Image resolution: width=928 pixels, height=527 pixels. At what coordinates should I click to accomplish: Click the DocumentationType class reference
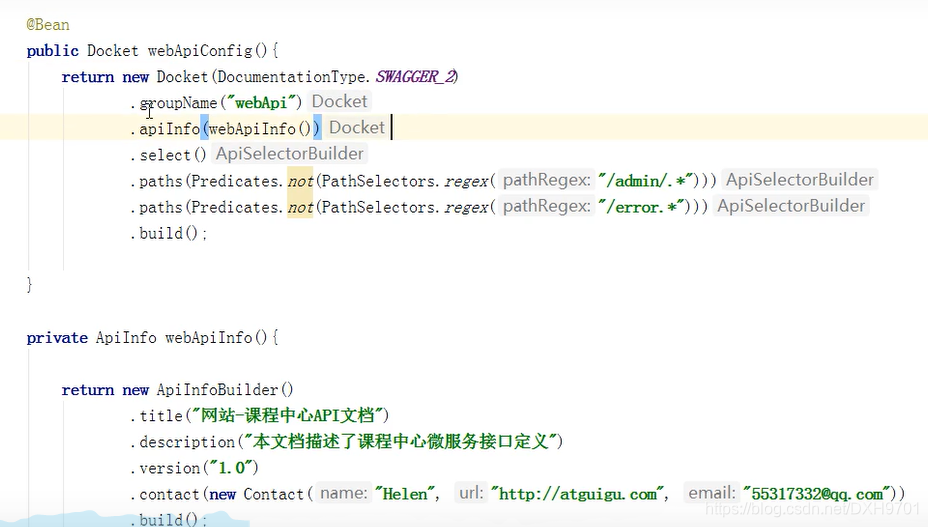(x=291, y=77)
